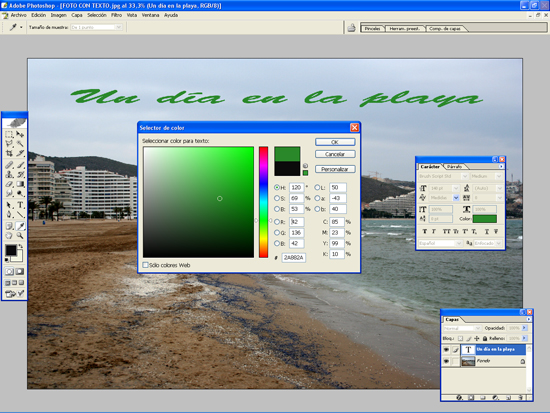
Task: Select the S saturation radio button
Action: click(277, 198)
